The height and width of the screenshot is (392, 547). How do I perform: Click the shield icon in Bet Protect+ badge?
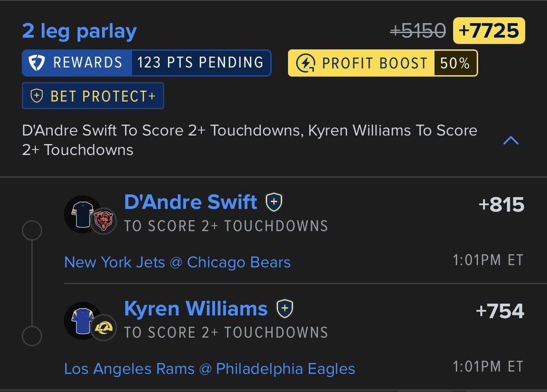pyautogui.click(x=36, y=96)
